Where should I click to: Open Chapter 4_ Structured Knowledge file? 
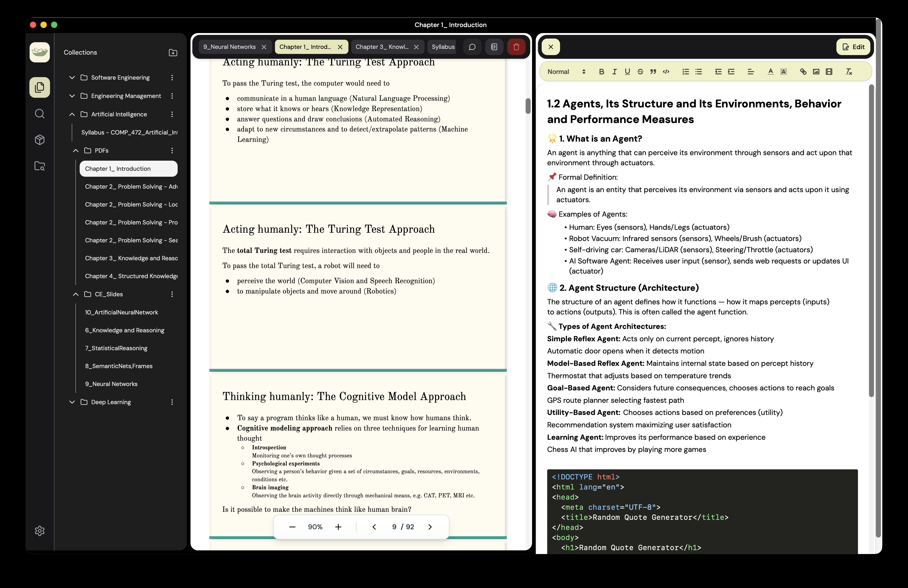coord(131,276)
